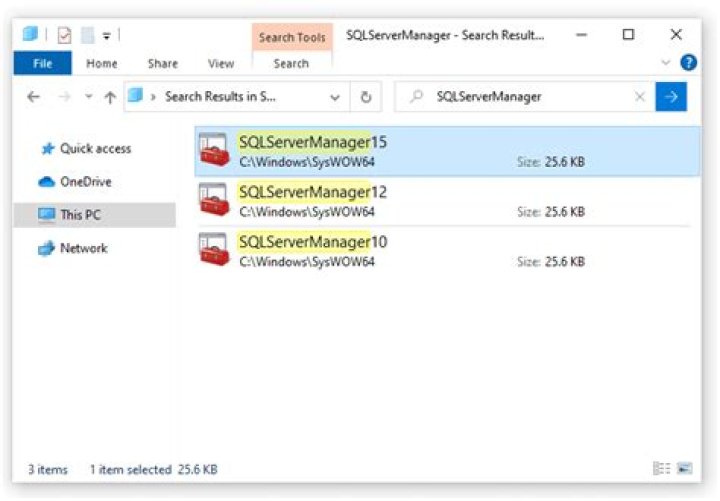Image resolution: width=720 pixels, height=501 pixels.
Task: Refresh the search results
Action: tap(366, 97)
